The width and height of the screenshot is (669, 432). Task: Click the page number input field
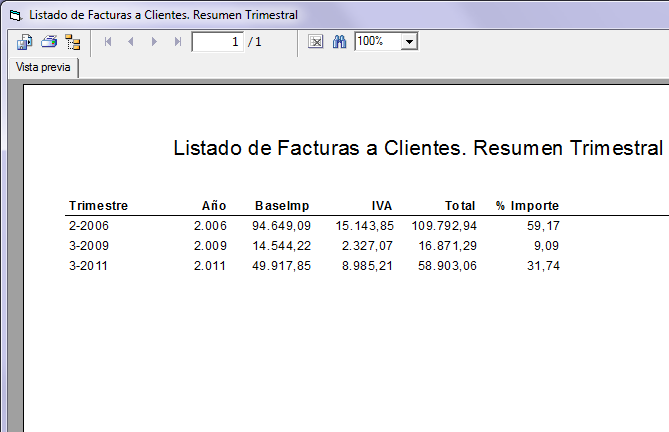217,42
